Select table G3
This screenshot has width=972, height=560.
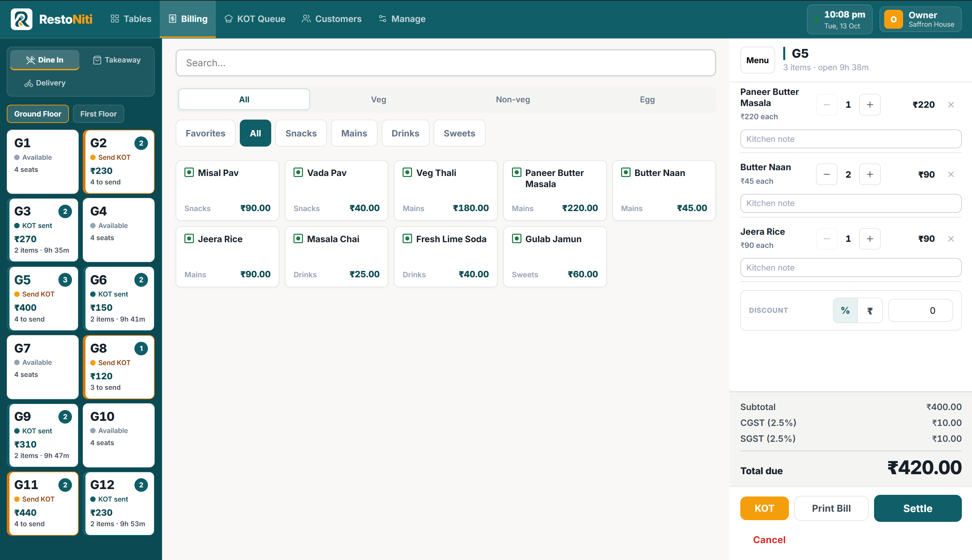43,230
